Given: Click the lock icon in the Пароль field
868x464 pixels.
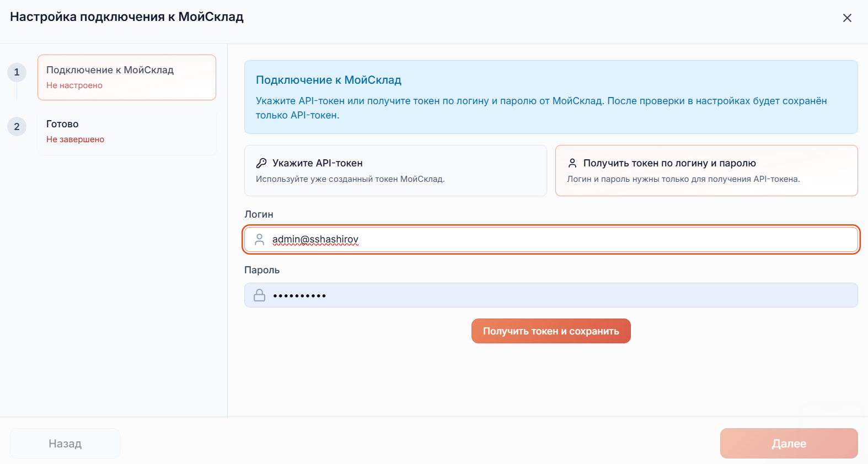Looking at the screenshot, I should pos(259,295).
